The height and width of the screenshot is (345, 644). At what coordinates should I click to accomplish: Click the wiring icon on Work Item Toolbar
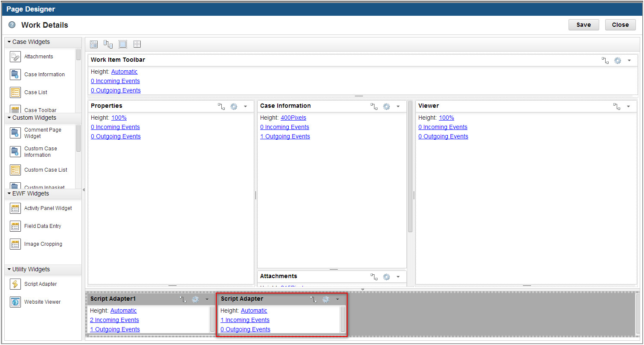click(605, 60)
